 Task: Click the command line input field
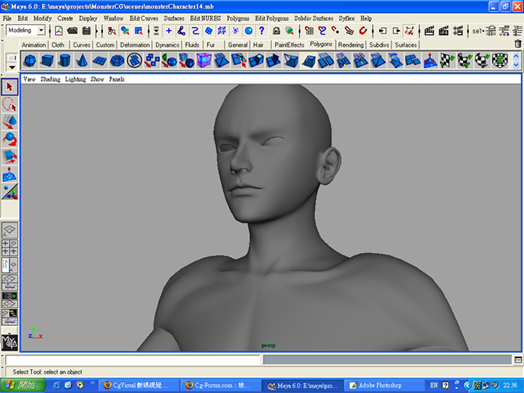133,360
